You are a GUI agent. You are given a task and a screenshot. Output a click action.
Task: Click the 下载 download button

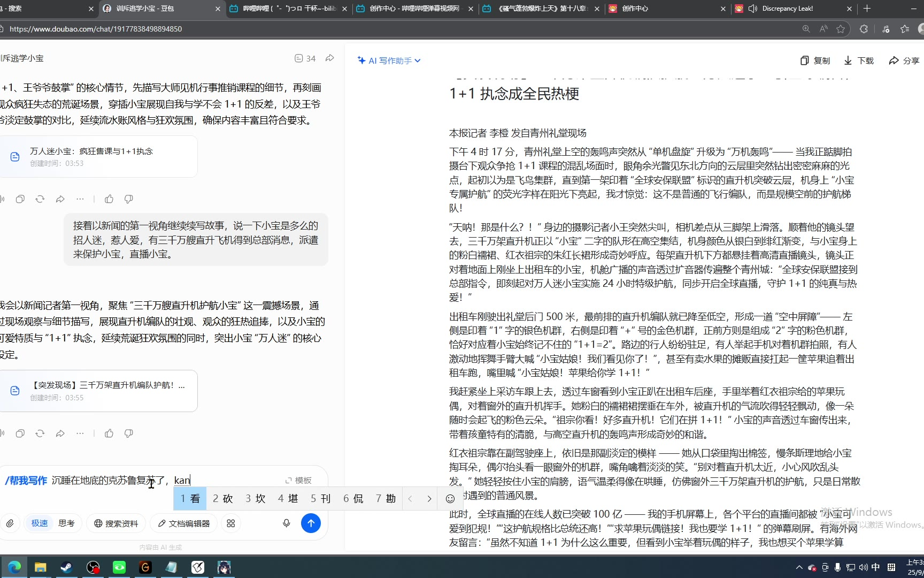point(859,60)
